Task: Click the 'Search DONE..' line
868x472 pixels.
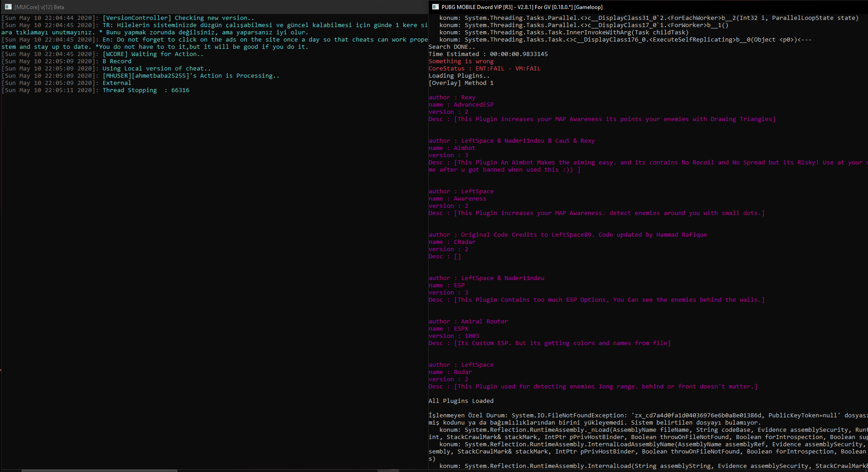Action: [452, 47]
